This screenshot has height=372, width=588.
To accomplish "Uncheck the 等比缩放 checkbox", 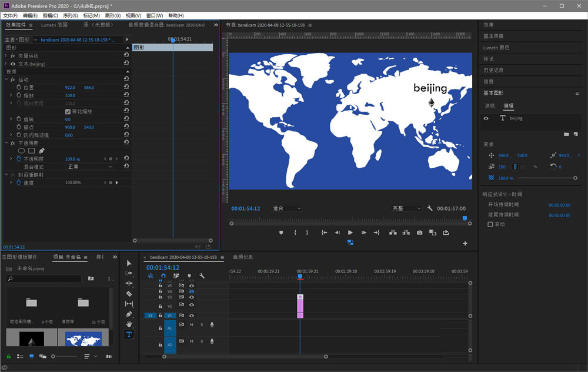I will point(68,111).
